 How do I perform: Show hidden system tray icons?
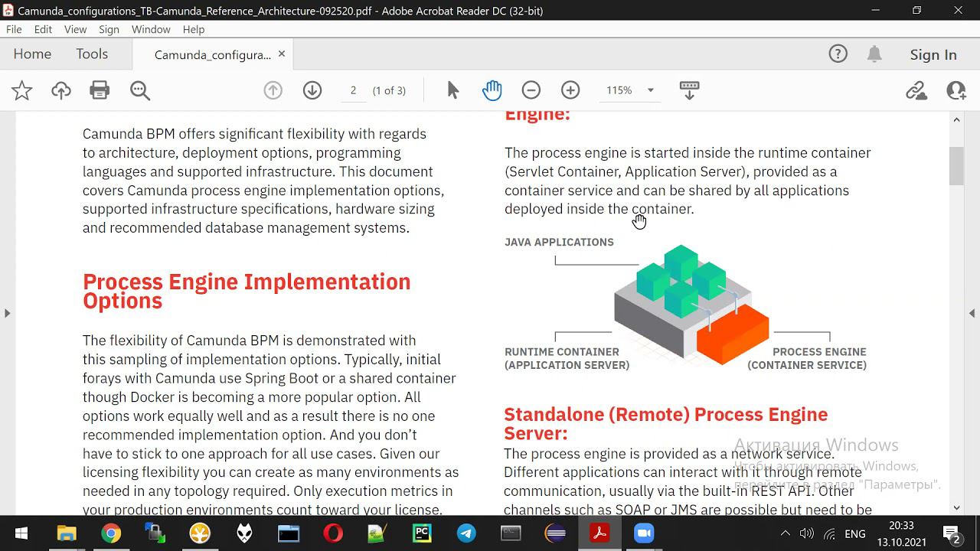785,533
